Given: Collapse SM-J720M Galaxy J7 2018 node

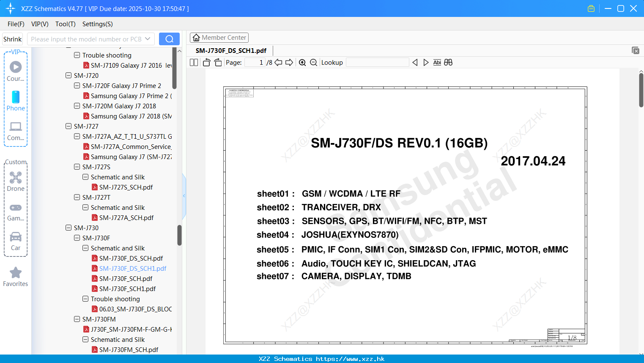Looking at the screenshot, I should [77, 106].
